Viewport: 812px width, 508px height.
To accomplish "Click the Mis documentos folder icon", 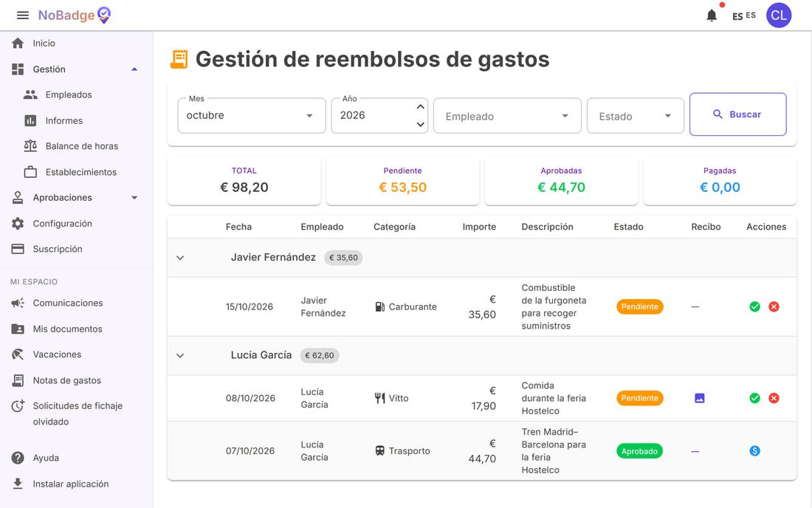I will tap(18, 329).
